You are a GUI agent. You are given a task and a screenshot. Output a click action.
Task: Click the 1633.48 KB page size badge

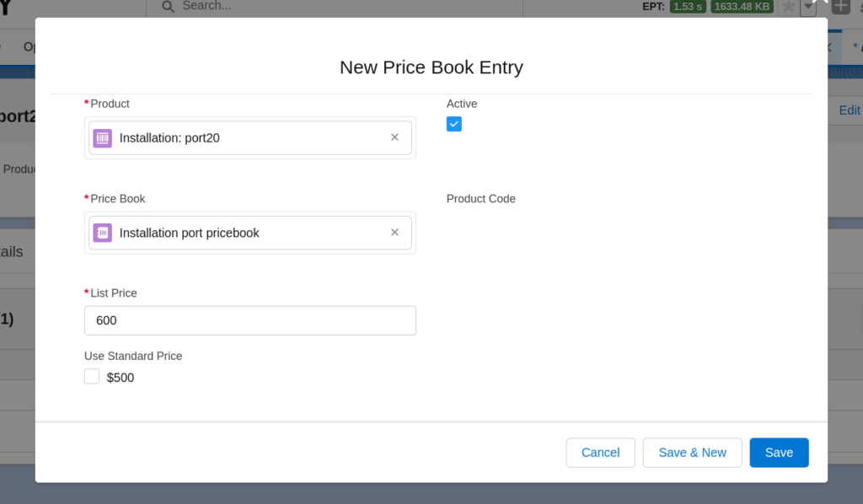742,6
